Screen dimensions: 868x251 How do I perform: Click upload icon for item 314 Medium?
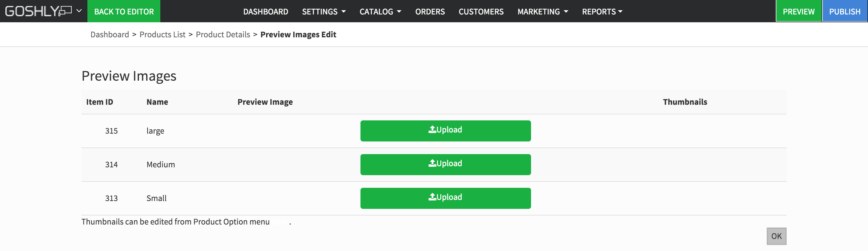[x=432, y=163]
